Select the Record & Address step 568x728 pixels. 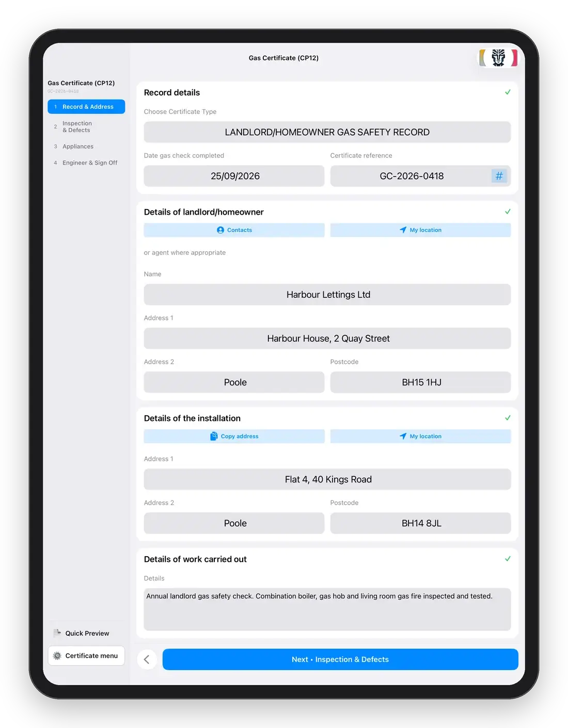point(86,107)
